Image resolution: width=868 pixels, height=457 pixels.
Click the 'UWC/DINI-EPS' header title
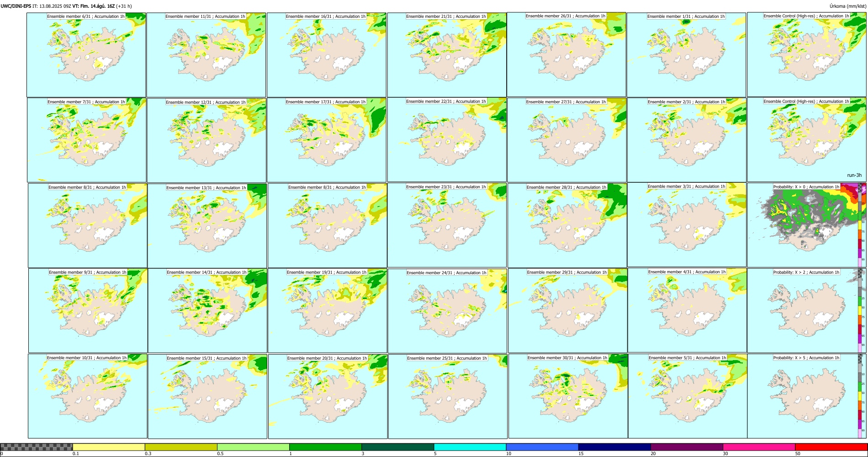tap(16, 6)
